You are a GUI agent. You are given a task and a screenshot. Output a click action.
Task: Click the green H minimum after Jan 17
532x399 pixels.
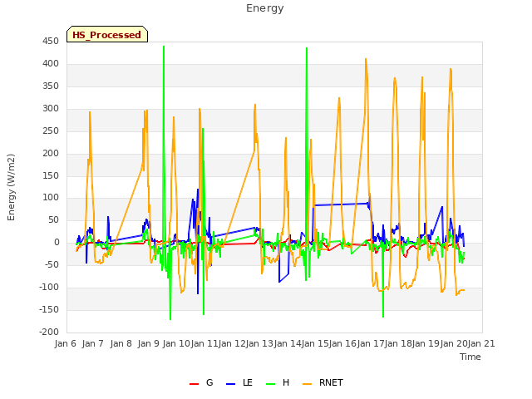click(x=383, y=316)
